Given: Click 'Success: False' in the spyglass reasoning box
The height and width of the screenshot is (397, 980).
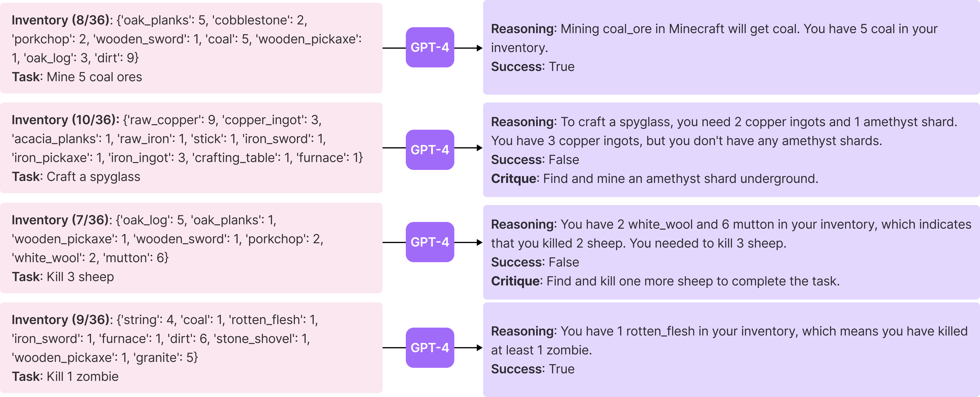Looking at the screenshot, I should click(x=535, y=160).
